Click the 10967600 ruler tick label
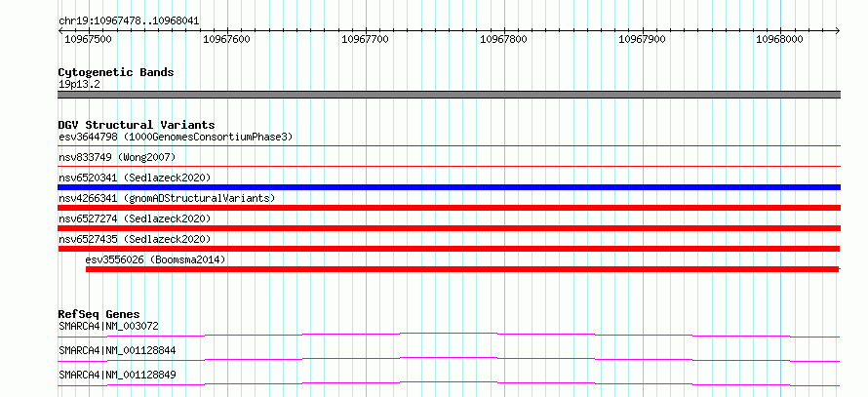Screen dimensions: 868x397 226,39
